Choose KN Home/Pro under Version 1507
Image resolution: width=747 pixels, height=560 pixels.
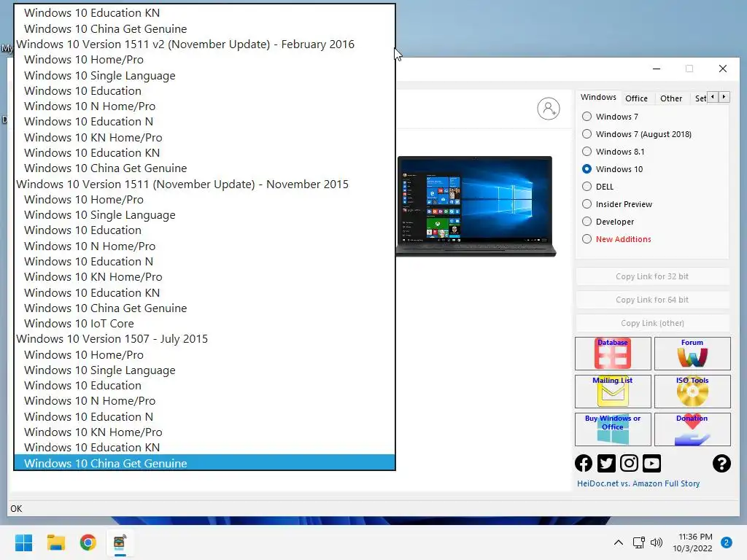click(205, 432)
